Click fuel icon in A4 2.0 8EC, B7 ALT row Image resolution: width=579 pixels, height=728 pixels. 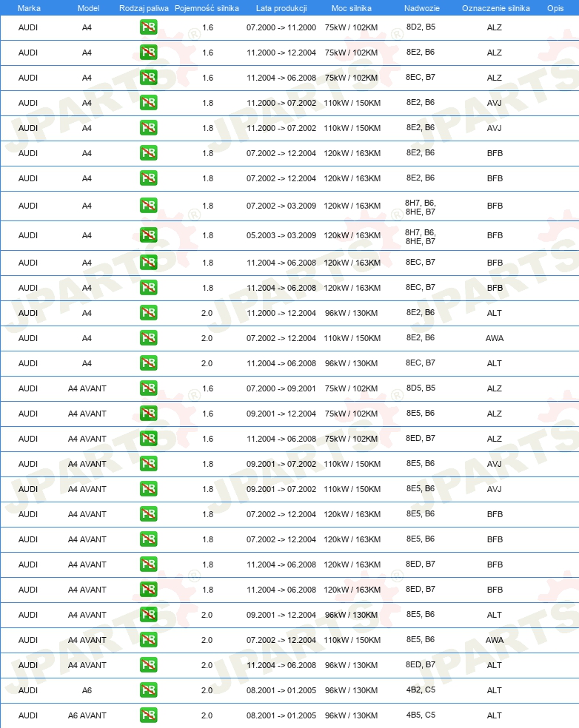[148, 363]
